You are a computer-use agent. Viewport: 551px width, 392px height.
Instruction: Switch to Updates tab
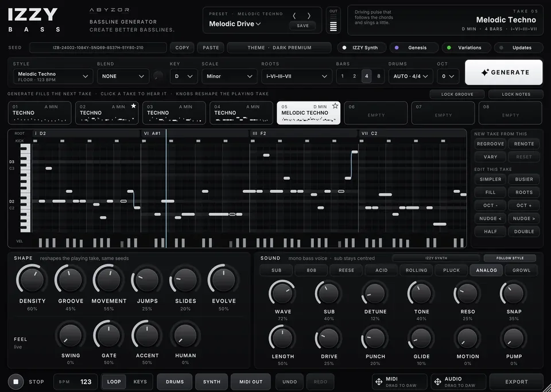click(x=518, y=48)
